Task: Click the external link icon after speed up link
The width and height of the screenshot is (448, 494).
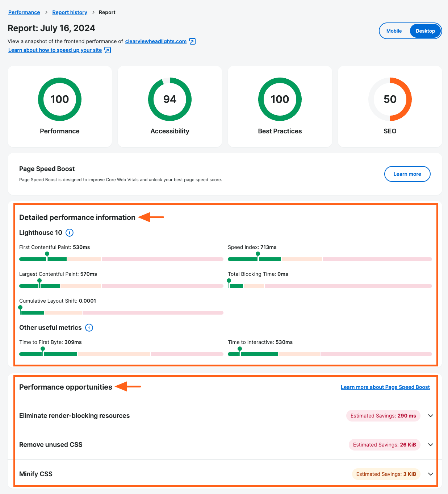Action: pyautogui.click(x=107, y=50)
